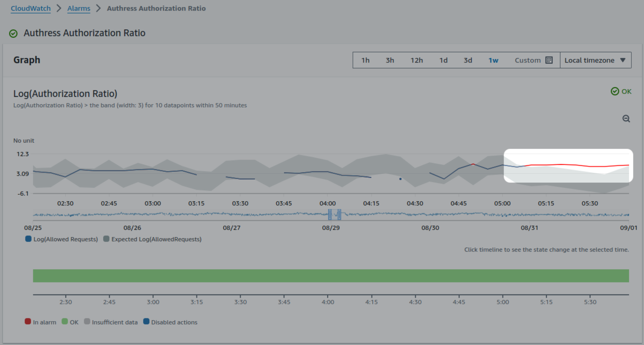Screen dimensions: 644x345
Task: Click the Insufficient data gray legend marker
Action: pos(87,321)
